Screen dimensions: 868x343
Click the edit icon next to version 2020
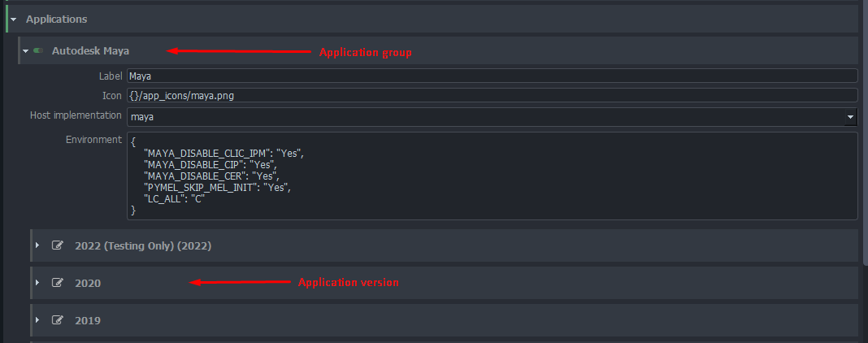tap(57, 282)
